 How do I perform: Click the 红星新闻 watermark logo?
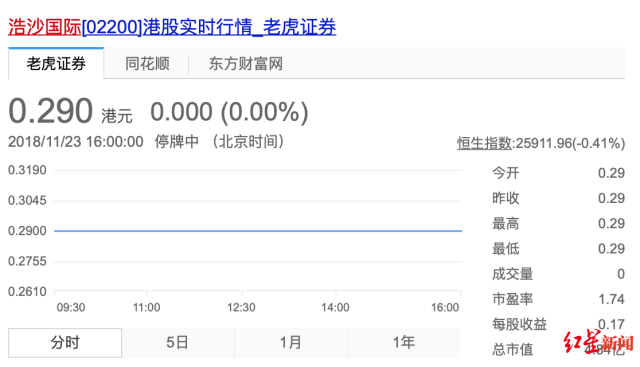click(x=598, y=341)
